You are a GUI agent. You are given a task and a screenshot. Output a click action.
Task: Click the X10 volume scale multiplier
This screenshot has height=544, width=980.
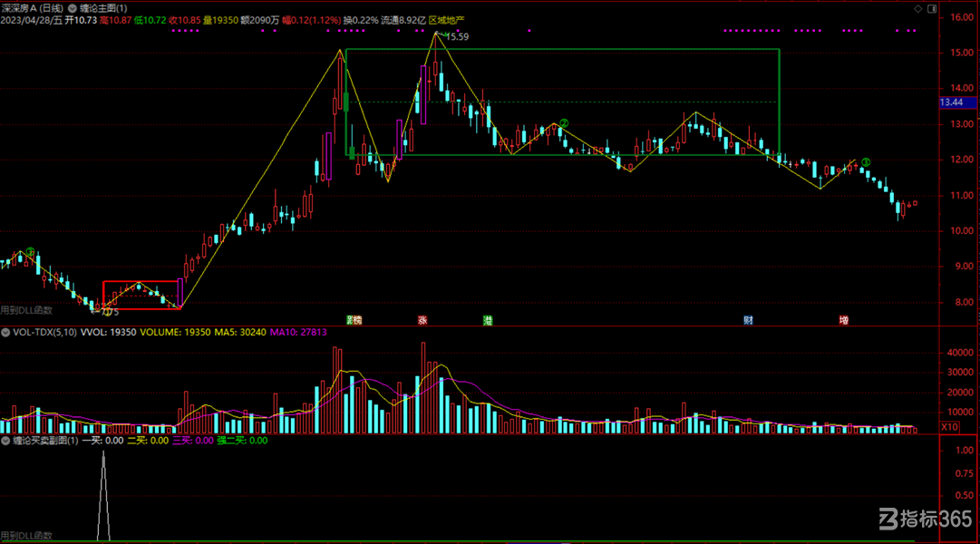click(949, 427)
